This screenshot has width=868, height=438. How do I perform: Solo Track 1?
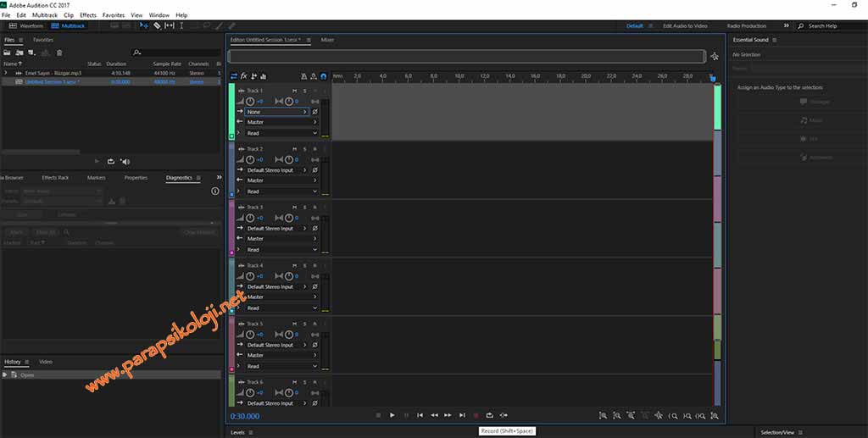304,91
